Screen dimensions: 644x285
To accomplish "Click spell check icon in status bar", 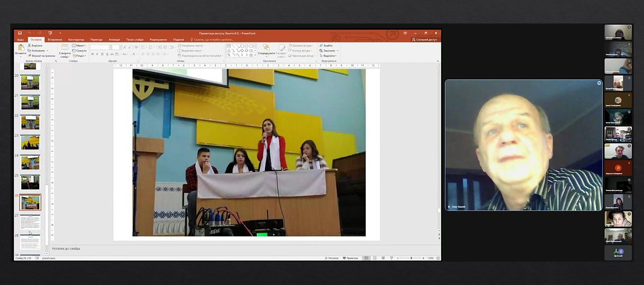I will coord(37,258).
